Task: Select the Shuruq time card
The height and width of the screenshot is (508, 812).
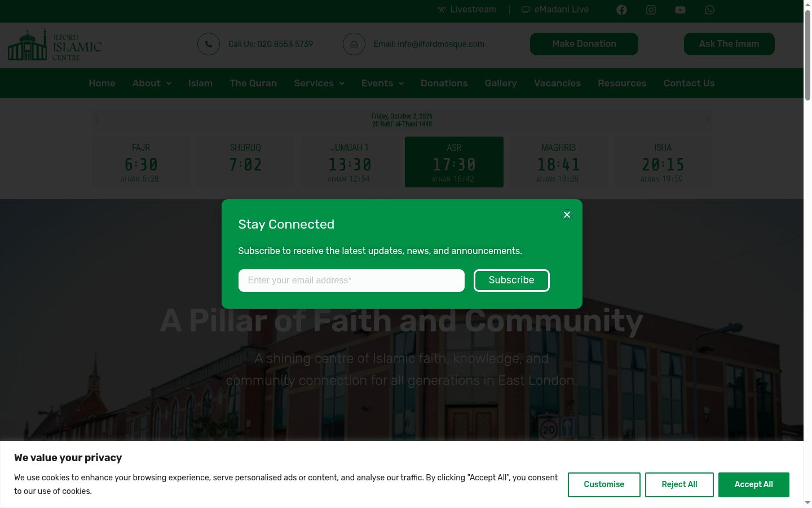Action: [245, 162]
